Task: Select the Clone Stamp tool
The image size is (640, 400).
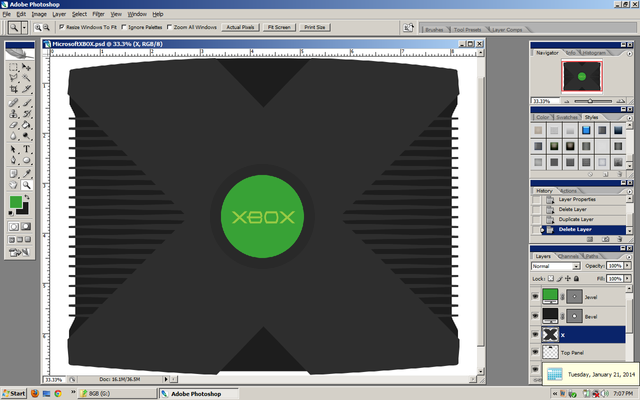Action: [x=13, y=113]
